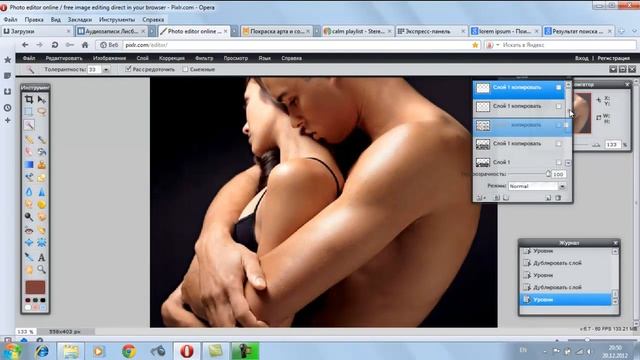Open the Фильтр menu
Screen dimensions: 640x360
click(204, 58)
